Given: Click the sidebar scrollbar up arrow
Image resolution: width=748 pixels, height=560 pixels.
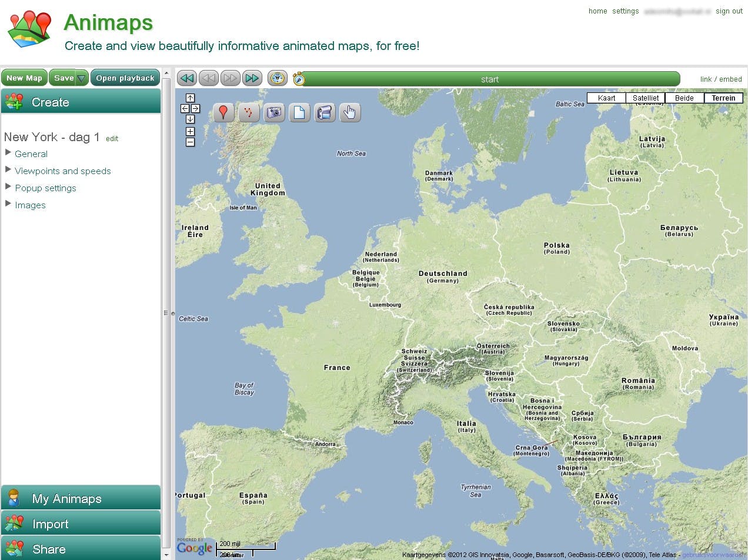Looking at the screenshot, I should click(x=166, y=73).
